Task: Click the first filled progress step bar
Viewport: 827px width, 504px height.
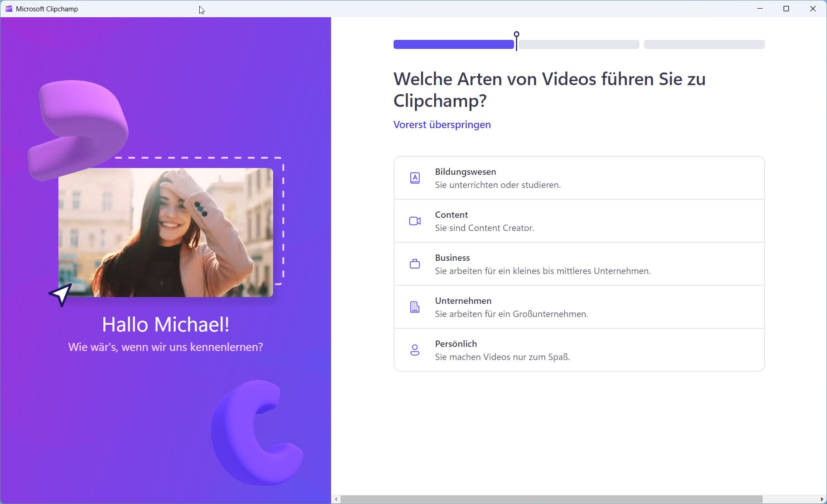Action: 454,44
